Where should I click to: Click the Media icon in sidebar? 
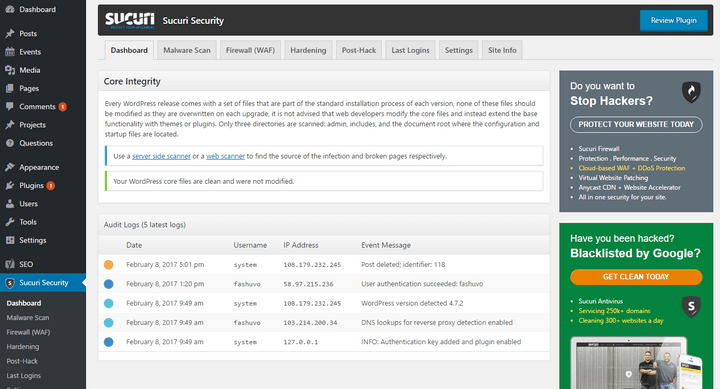pos(10,70)
